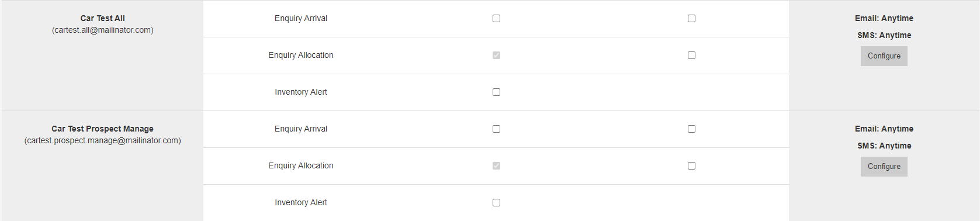Click Enquiry Allocation label in Car Test All section
This screenshot has width=980, height=221.
click(301, 55)
